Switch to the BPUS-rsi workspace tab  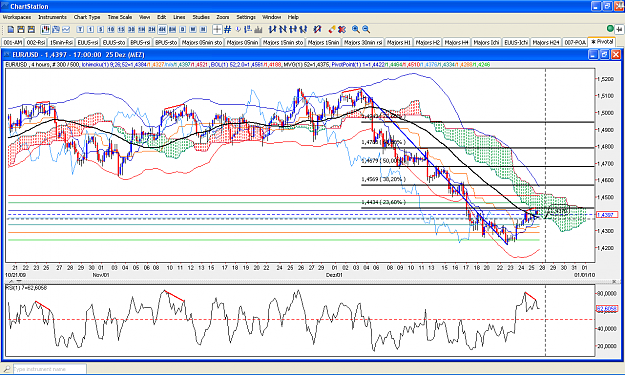[140, 42]
